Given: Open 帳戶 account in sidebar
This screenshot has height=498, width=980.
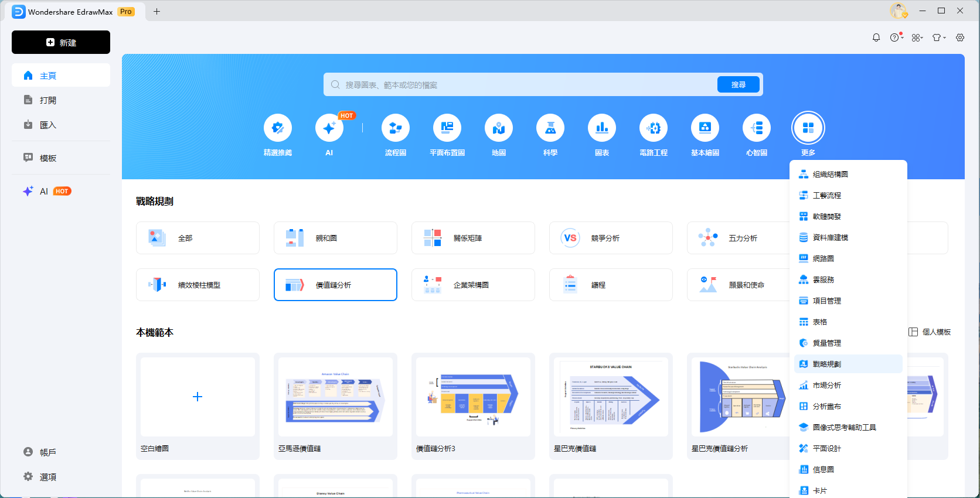Looking at the screenshot, I should pyautogui.click(x=61, y=452).
